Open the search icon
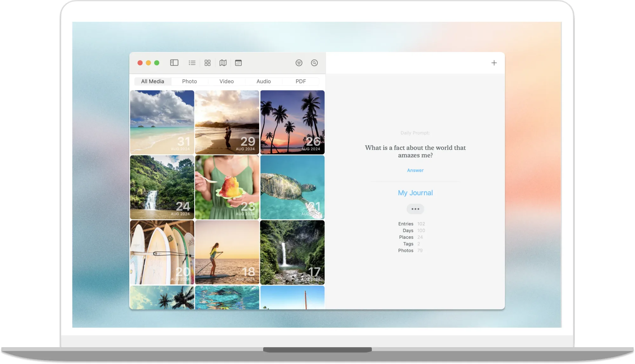The width and height of the screenshot is (635, 364). pos(314,63)
